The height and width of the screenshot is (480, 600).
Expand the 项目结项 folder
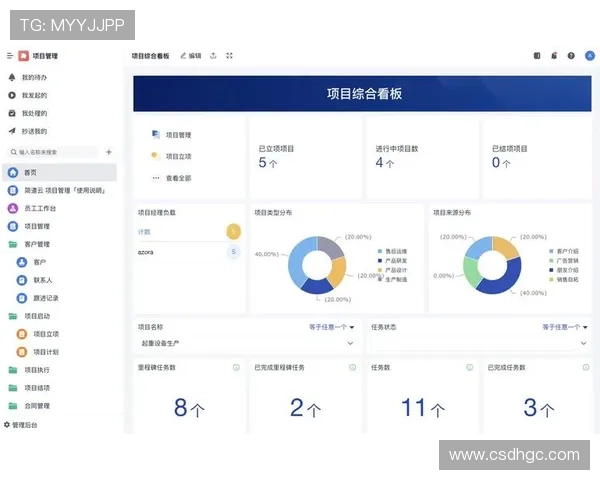pyautogui.click(x=13, y=388)
